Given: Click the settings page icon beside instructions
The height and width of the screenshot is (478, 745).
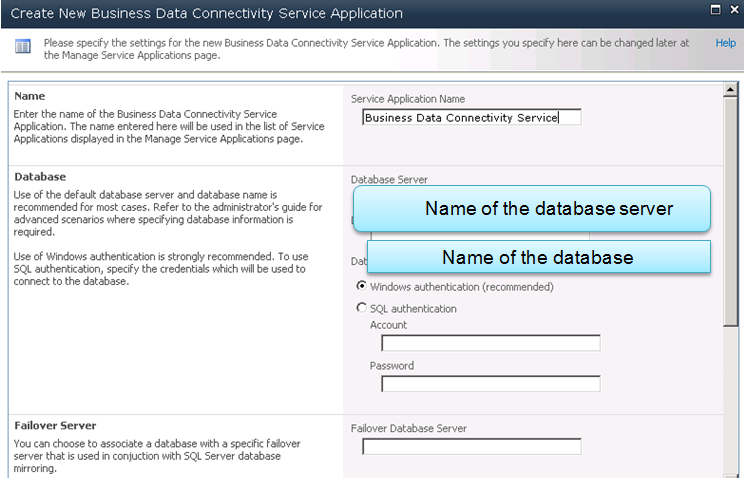Looking at the screenshot, I should pyautogui.click(x=23, y=47).
